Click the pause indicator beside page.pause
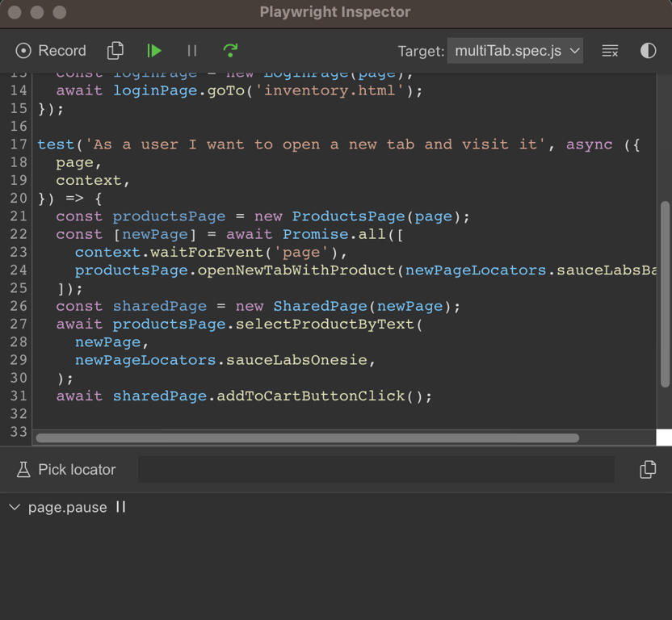Viewport: 672px width, 620px height. (120, 507)
